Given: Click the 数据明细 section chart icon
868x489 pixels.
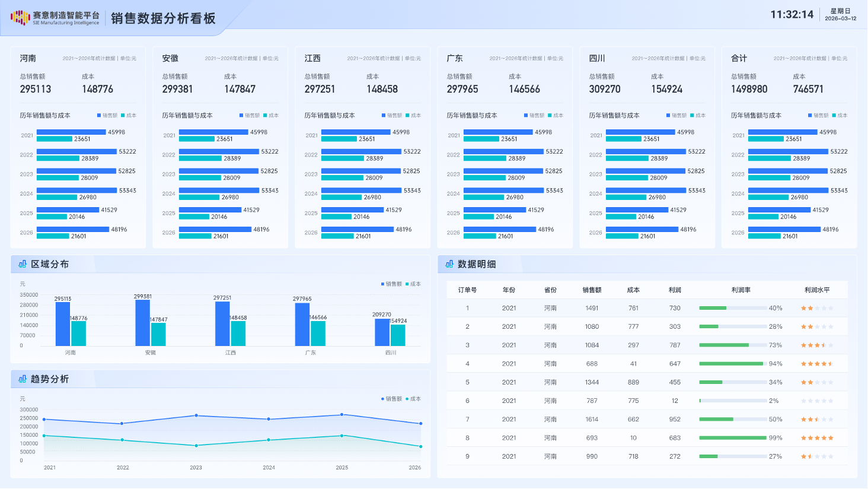Looking at the screenshot, I should click(449, 264).
